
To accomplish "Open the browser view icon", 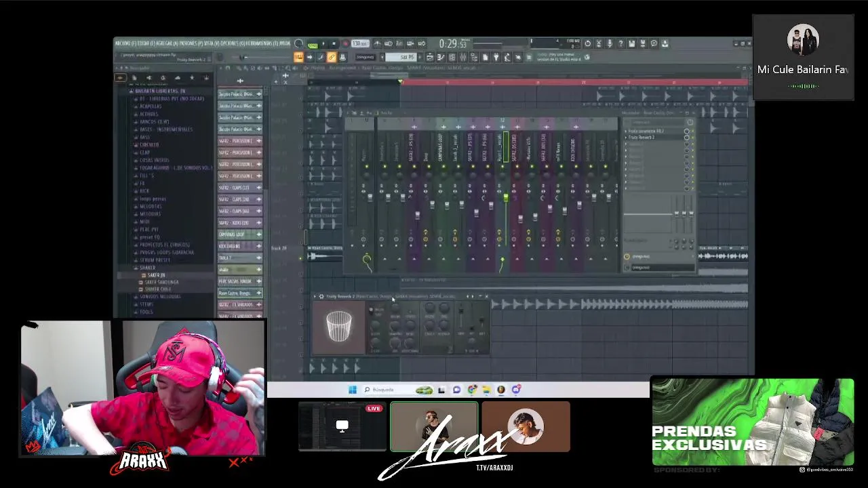I will coord(473,57).
